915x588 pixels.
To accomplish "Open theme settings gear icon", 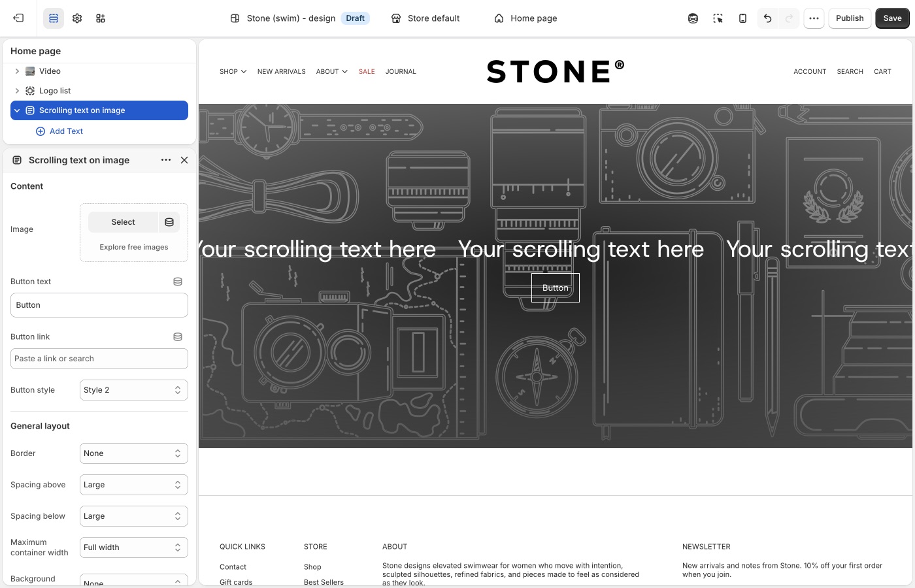I will point(77,18).
